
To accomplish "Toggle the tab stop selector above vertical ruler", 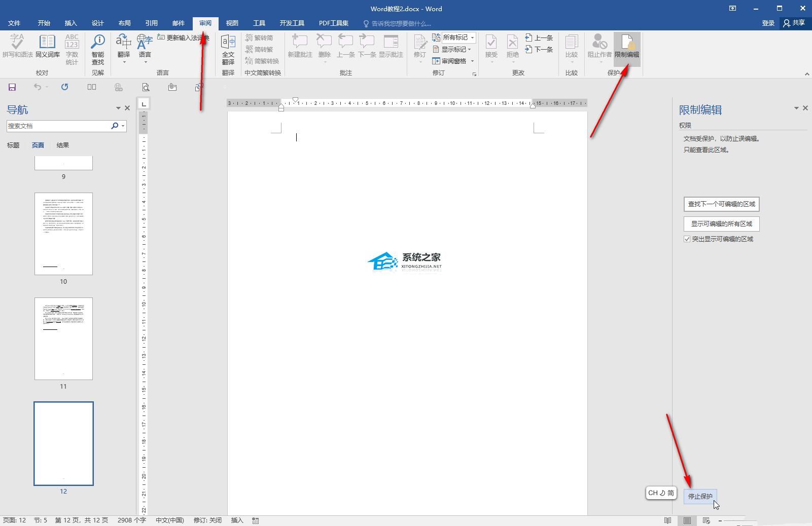I will pos(144,104).
